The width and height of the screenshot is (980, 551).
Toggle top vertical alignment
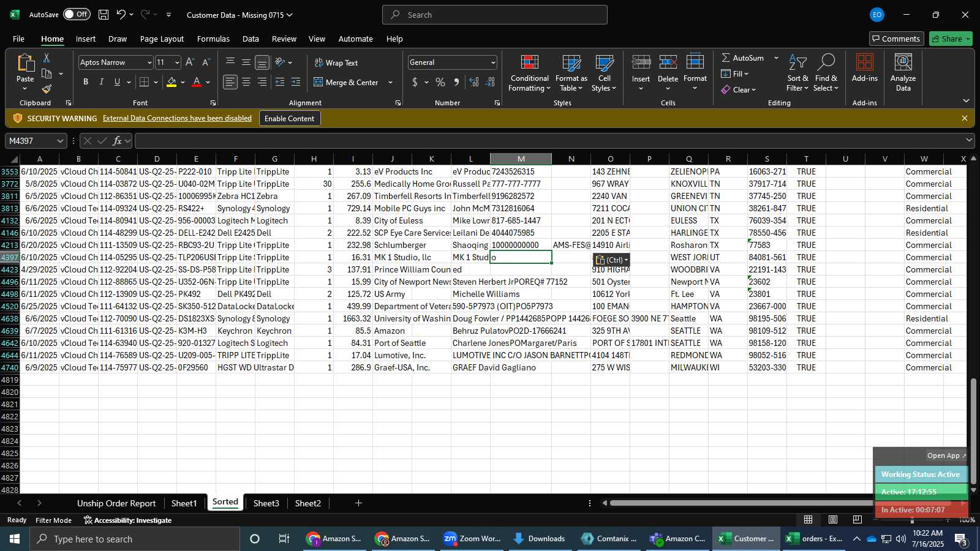tap(230, 62)
